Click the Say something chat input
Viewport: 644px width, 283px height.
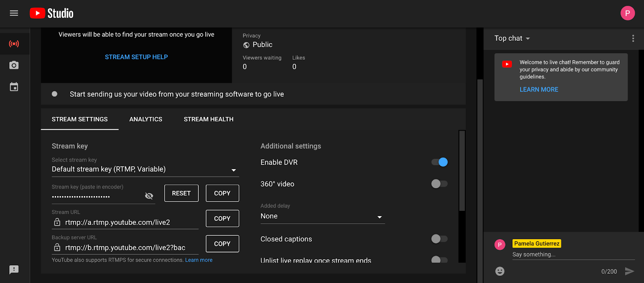tap(574, 254)
